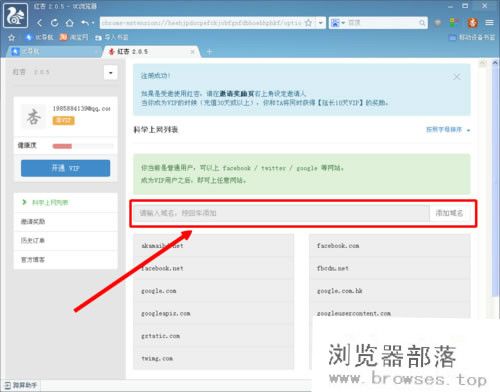Open 邀请奖励 in the sidebar menu

66,221
